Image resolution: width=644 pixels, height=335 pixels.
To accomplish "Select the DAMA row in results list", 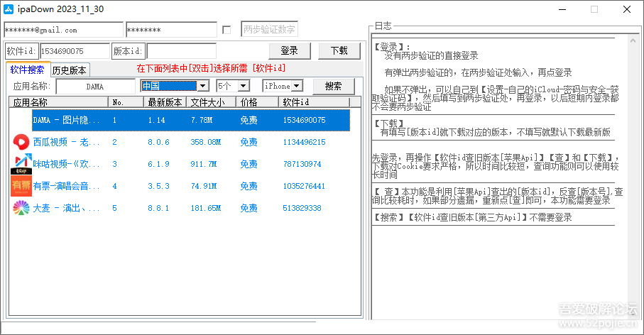I will point(190,121).
